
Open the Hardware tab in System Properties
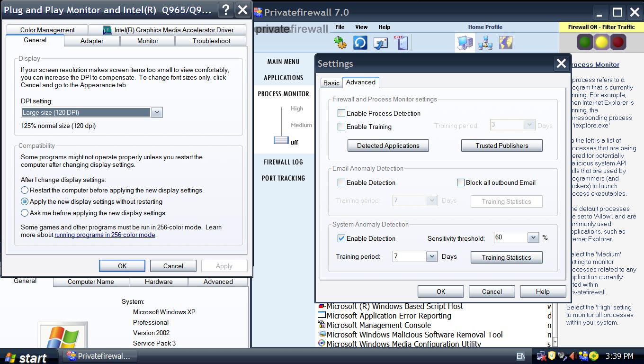pyautogui.click(x=159, y=282)
